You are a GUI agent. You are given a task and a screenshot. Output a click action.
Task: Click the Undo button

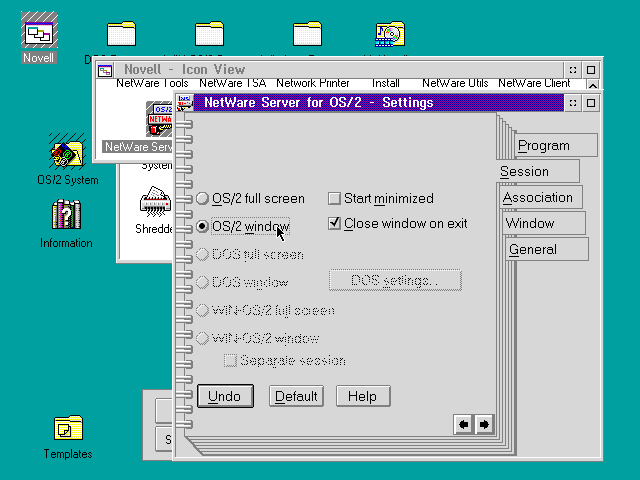pyautogui.click(x=225, y=396)
